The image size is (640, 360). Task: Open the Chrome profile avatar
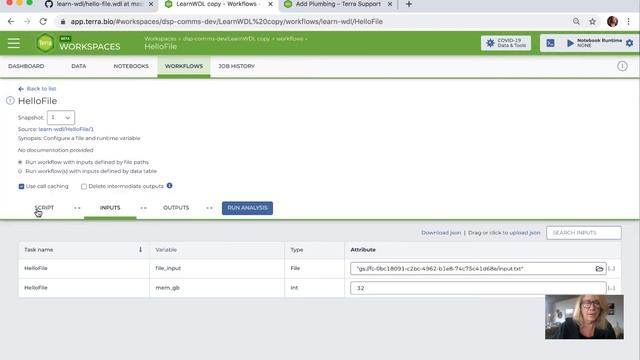[612, 21]
